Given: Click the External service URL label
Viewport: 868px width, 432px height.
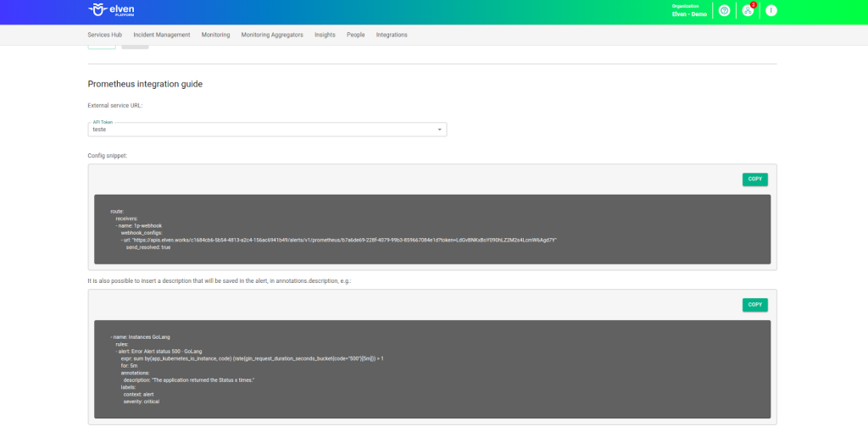Looking at the screenshot, I should coord(115,105).
